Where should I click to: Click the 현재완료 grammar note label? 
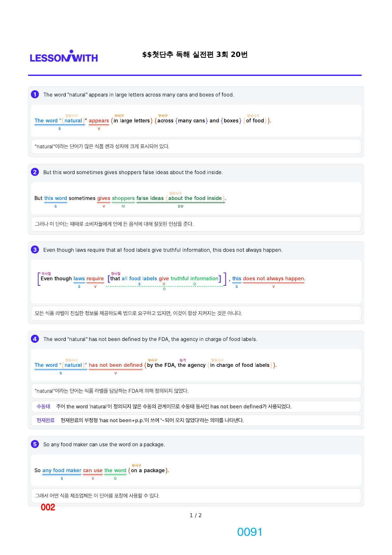[x=45, y=420]
